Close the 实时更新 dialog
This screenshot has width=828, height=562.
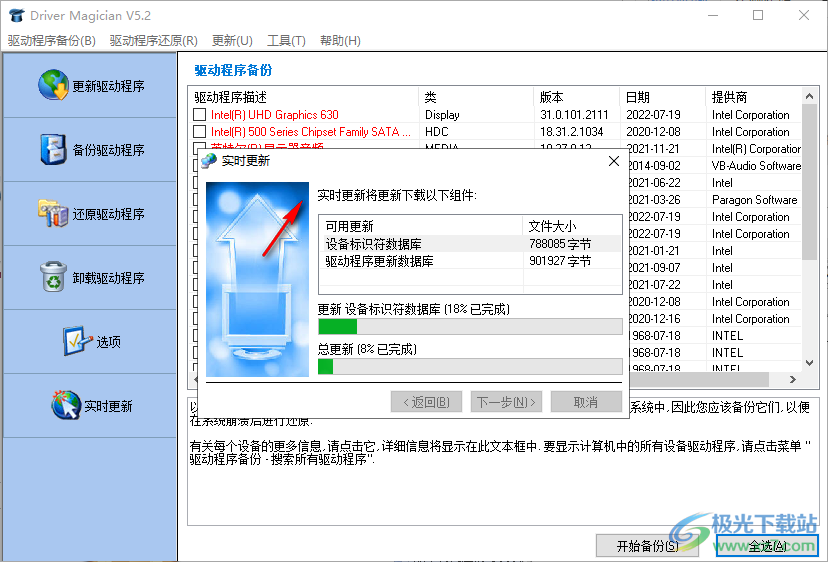pos(614,161)
